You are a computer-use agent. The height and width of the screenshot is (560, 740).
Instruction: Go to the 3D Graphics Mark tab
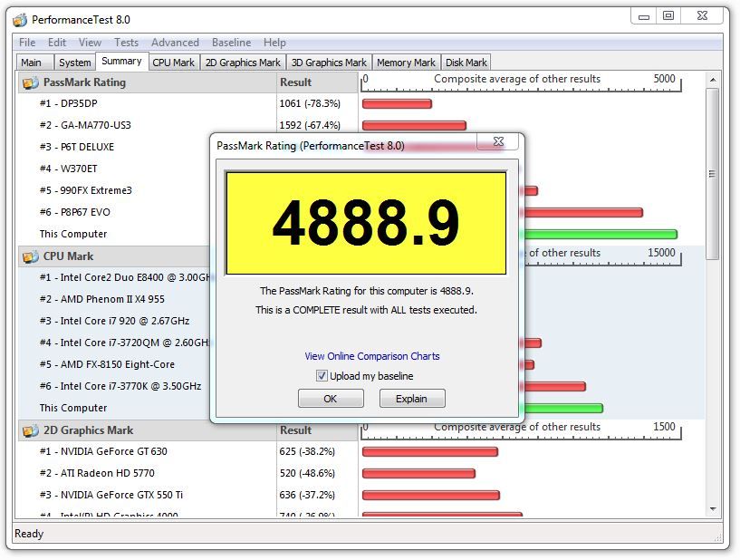coord(329,63)
